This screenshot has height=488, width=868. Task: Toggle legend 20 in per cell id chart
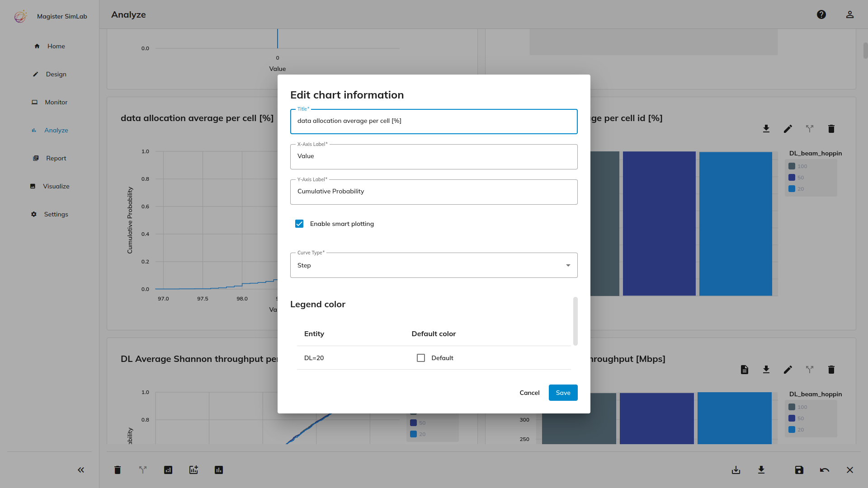(797, 189)
